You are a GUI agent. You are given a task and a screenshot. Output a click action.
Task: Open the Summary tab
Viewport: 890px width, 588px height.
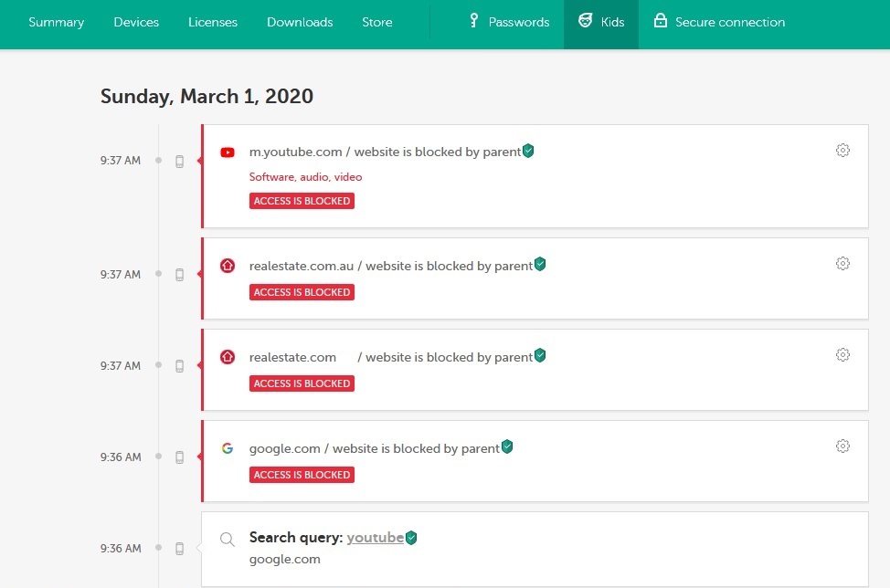click(56, 22)
